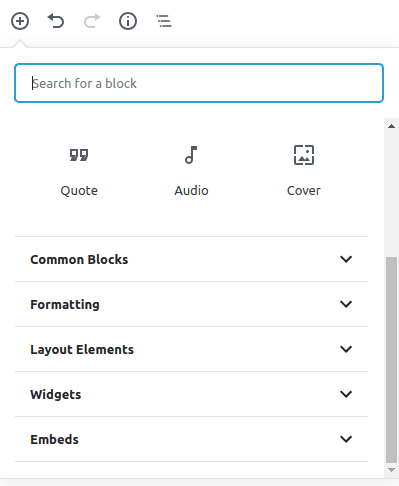Click the Audio label text
Screen dimensions: 399x486
click(191, 191)
